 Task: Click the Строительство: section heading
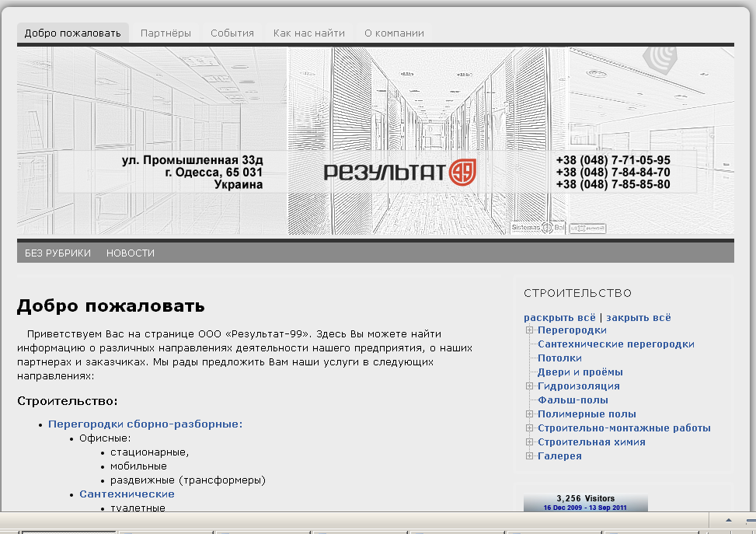[68, 401]
